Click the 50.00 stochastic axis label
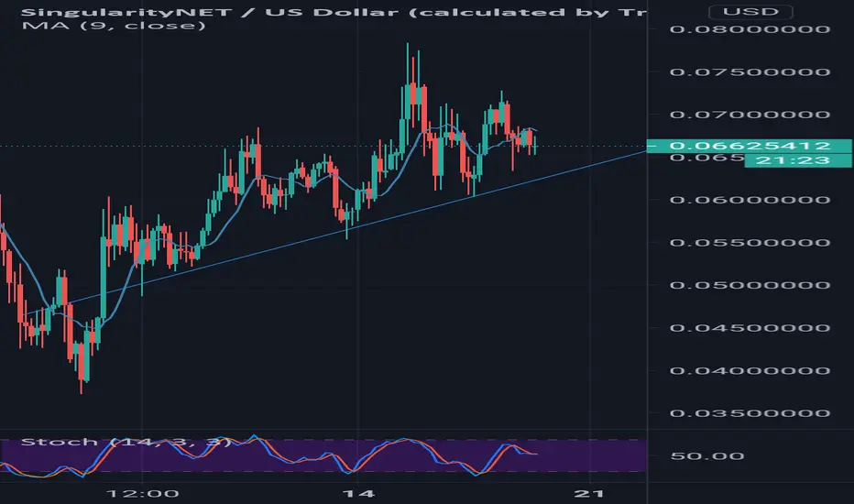 [707, 456]
